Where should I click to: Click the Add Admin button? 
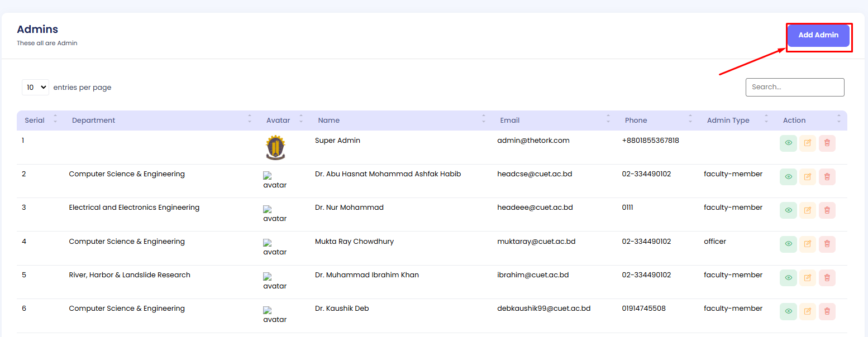tap(818, 35)
